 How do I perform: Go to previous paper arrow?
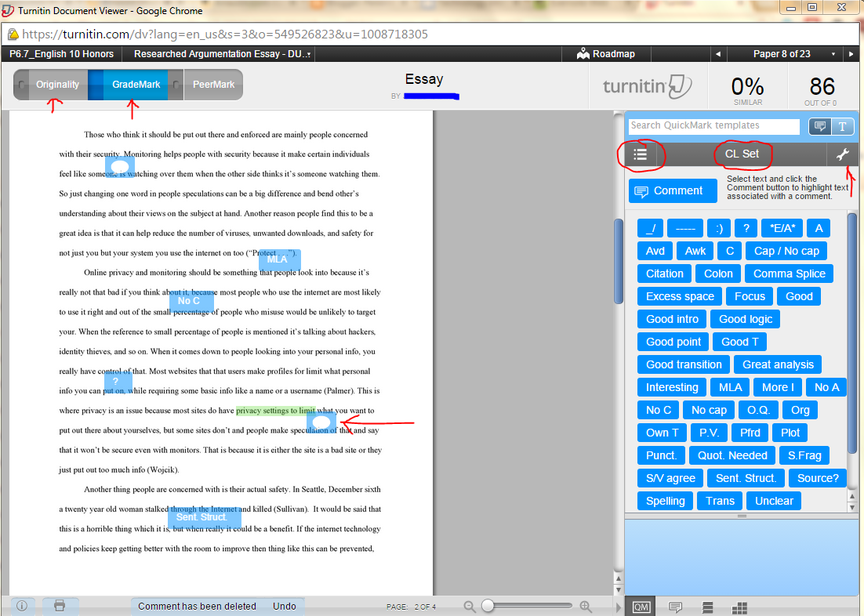click(x=717, y=54)
